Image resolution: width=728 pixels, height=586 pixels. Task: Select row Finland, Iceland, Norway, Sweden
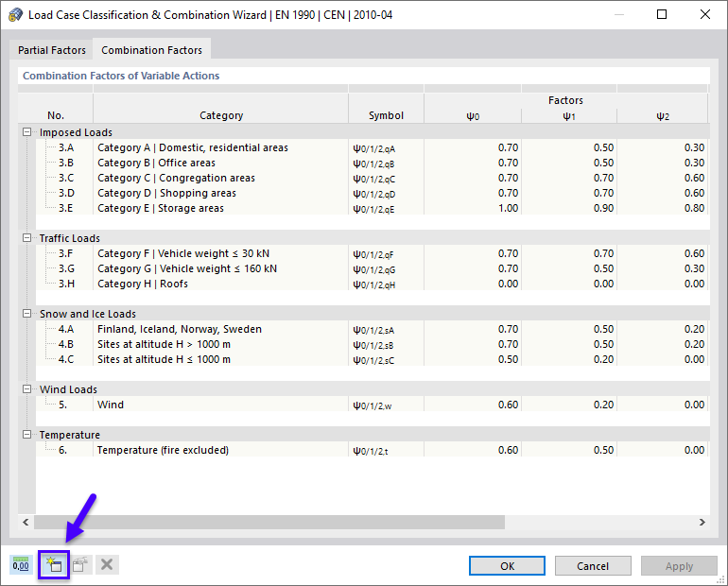373,329
